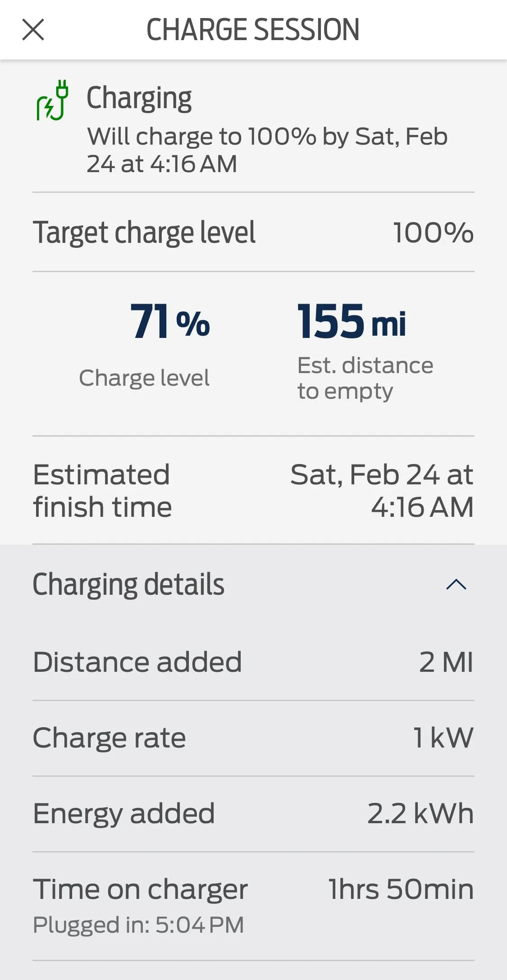Close the Charge Session screen
507x980 pixels.
coord(33,30)
